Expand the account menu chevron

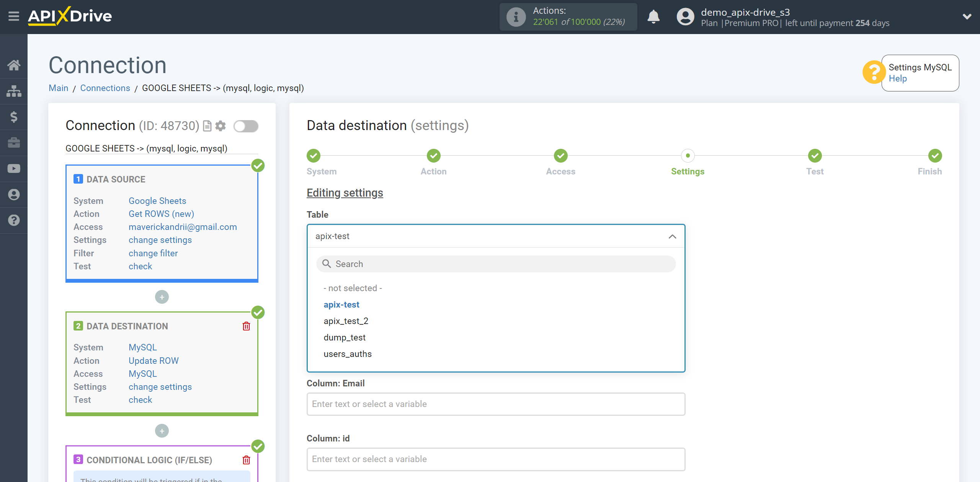tap(967, 16)
